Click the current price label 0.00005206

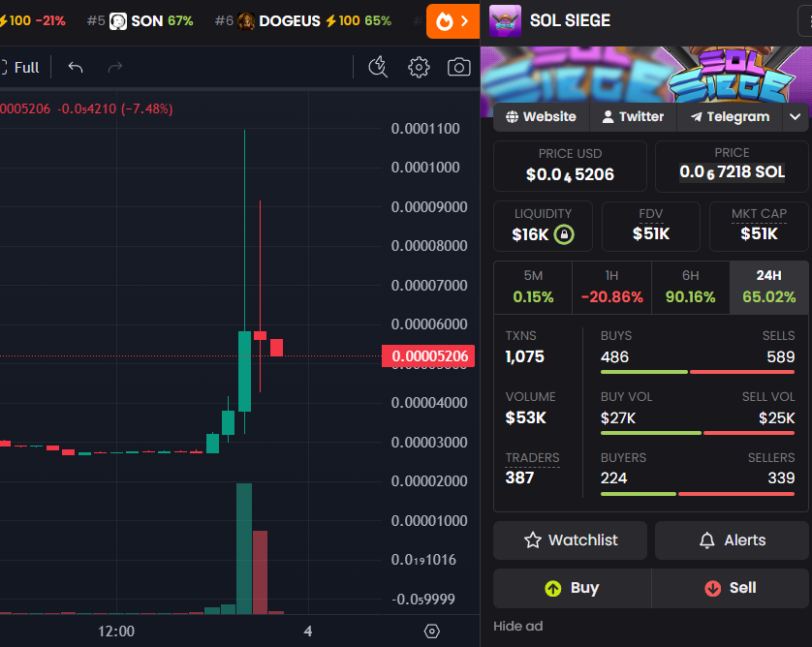(428, 356)
